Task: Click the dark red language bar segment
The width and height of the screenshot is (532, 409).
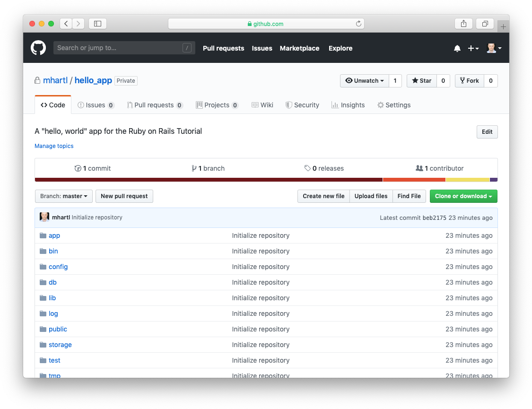Action: click(209, 180)
